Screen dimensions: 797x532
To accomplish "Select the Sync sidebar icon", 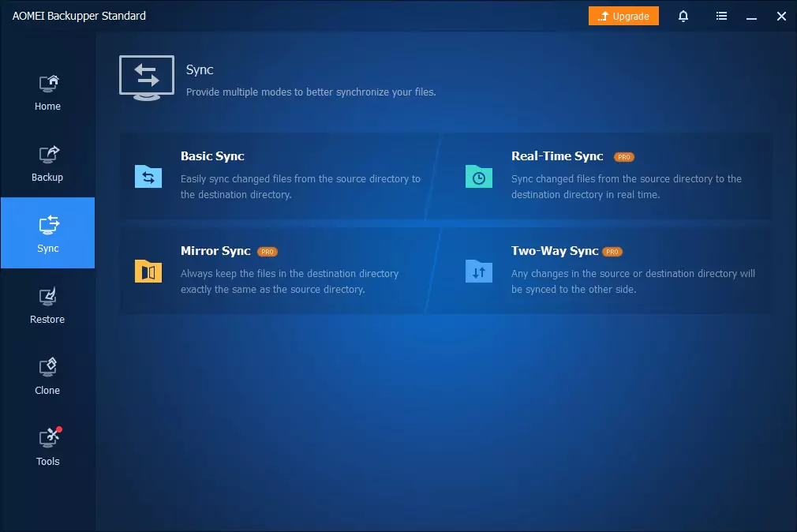I will tap(48, 225).
